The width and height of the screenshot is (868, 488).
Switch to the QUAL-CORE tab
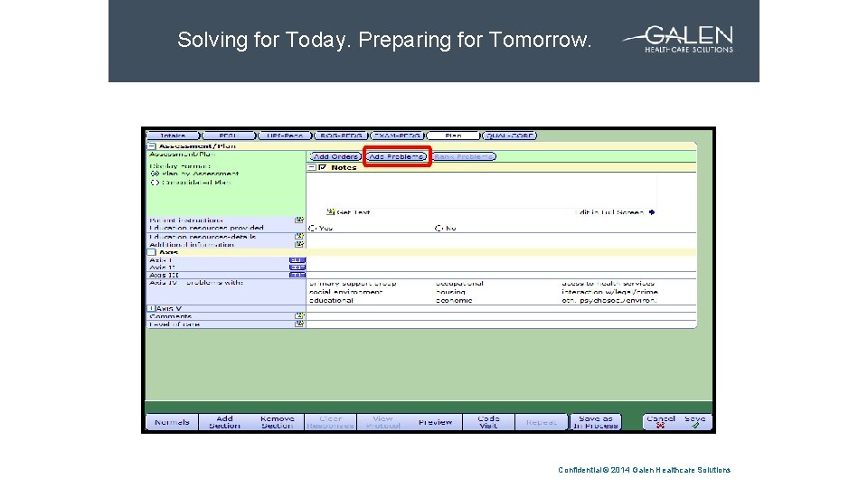click(510, 136)
